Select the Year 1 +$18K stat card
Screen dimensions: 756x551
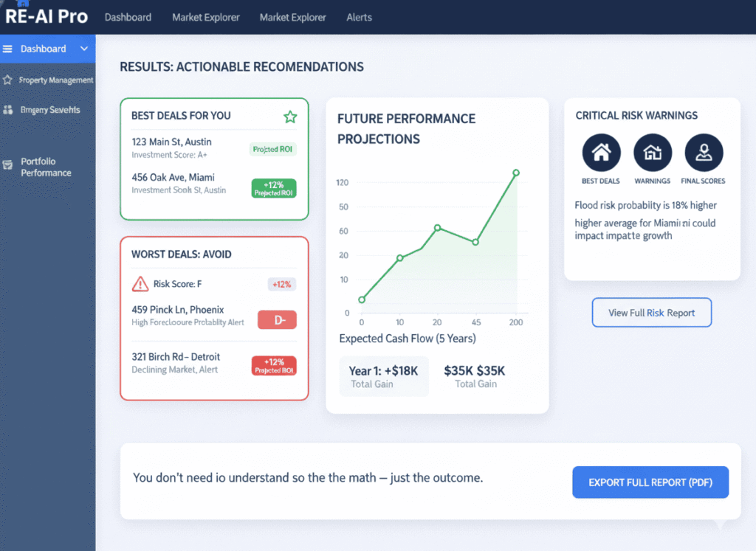point(384,376)
